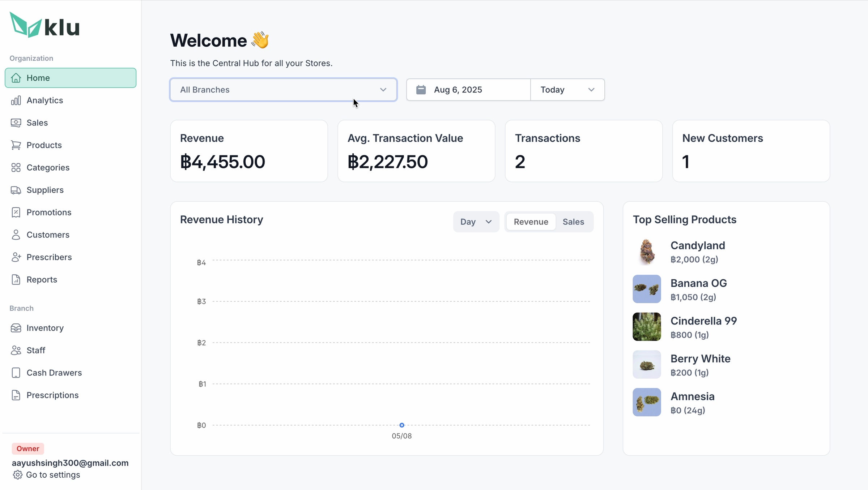Click the Avg. Transaction Value card
The width and height of the screenshot is (868, 490).
(x=416, y=151)
